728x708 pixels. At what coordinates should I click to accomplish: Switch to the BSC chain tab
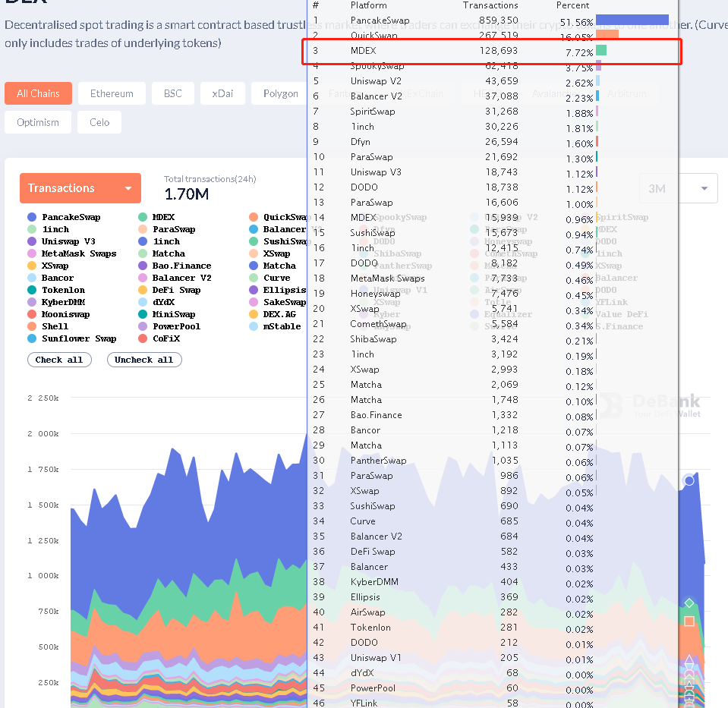[x=173, y=93]
